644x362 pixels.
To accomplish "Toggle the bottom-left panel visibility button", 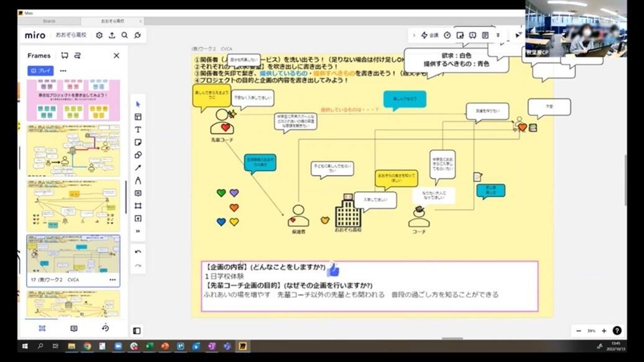I will [x=137, y=331].
